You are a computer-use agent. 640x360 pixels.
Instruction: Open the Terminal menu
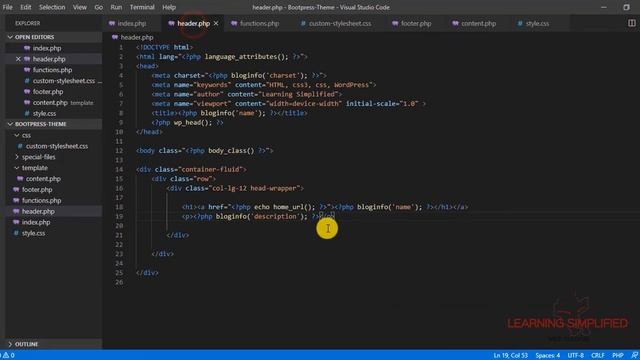tap(142, 7)
